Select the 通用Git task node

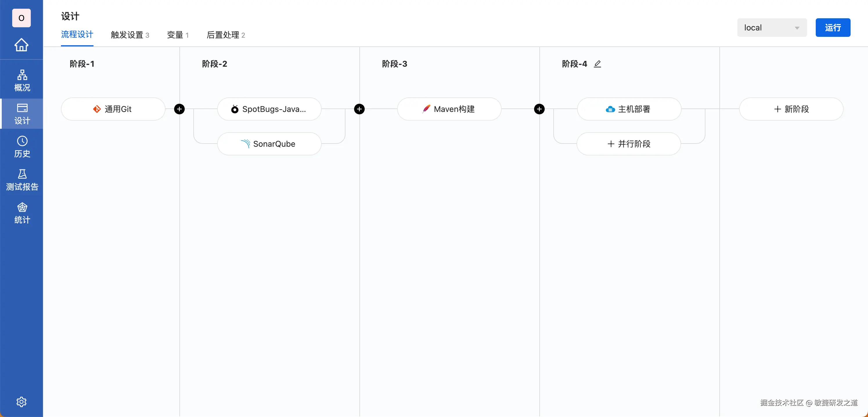coord(113,109)
